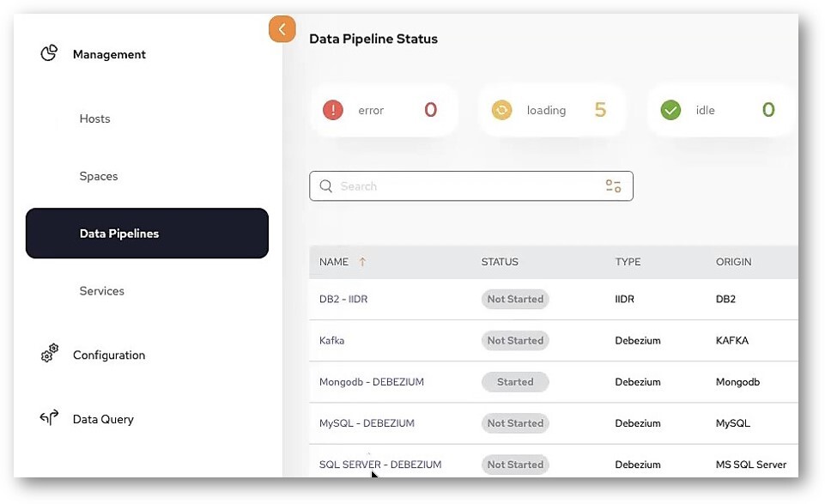Screen dimensions: 825x504
Task: Click DB2 origin cell
Action: tap(725, 299)
